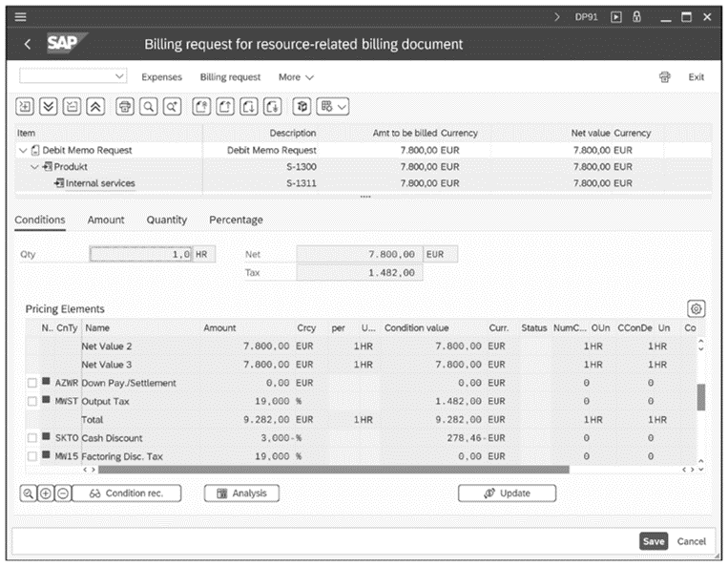Open Pricing Elements table settings gear
This screenshot has height=567, width=728.
coord(696,309)
